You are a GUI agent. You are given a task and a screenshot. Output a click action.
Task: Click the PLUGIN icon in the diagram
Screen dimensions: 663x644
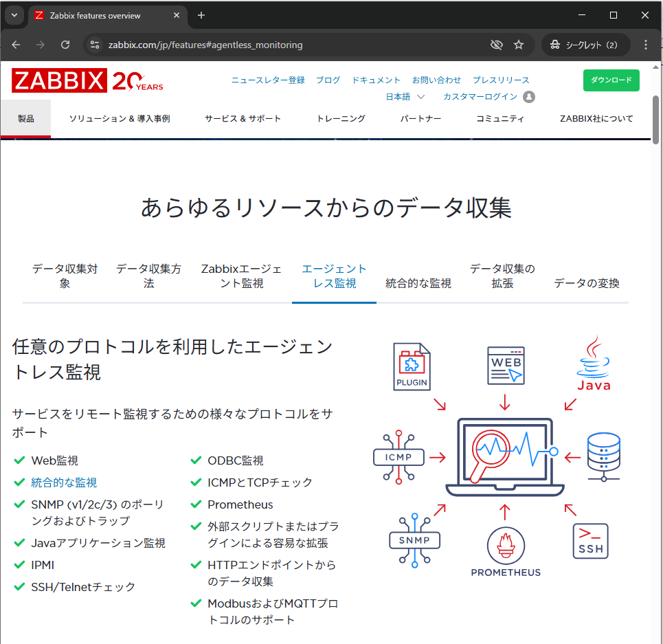412,366
